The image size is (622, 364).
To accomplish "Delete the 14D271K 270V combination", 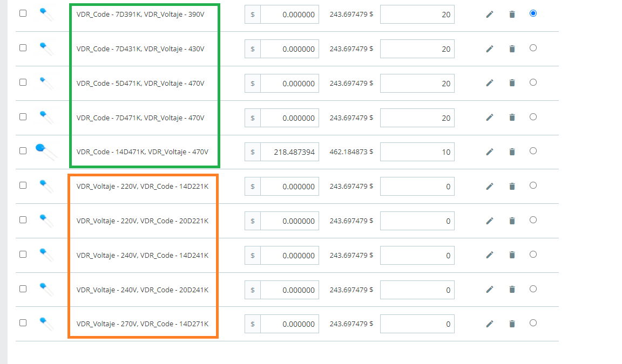I will pos(512,324).
